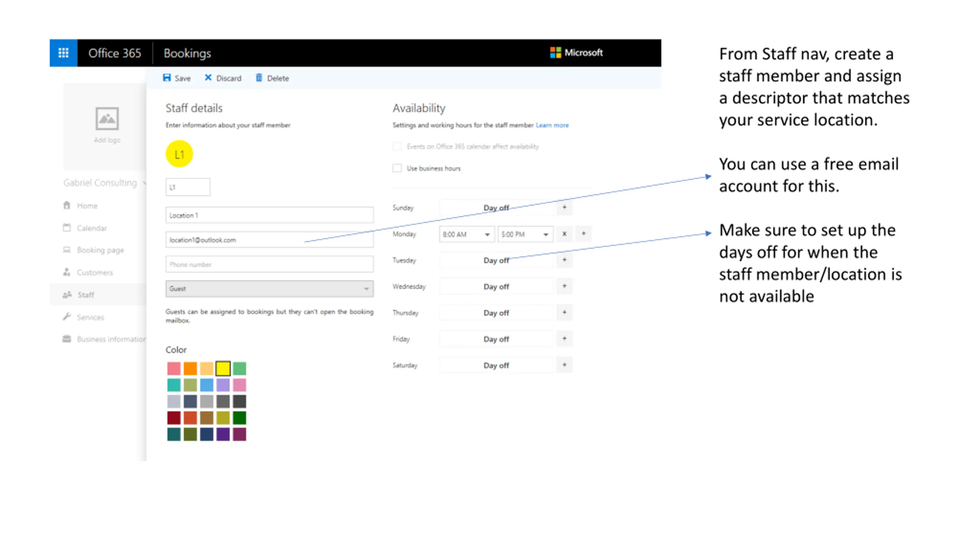Click the Learn more link

pos(552,125)
